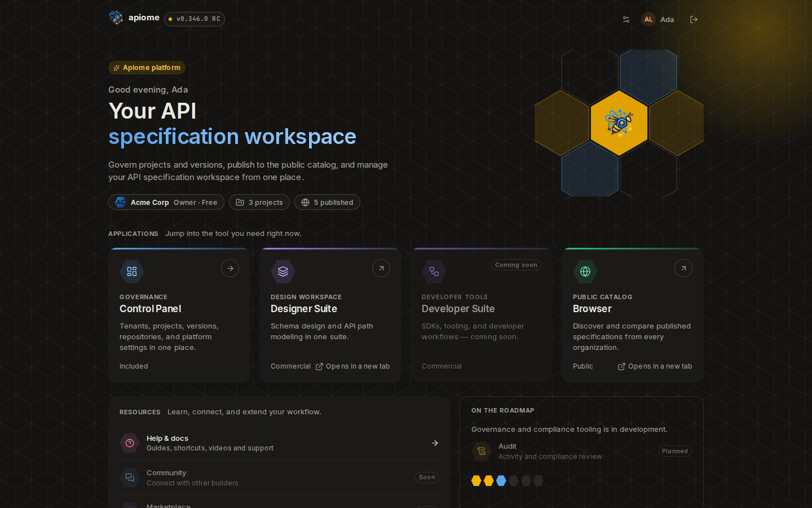Viewport: 812px width, 508px height.
Task: Open the Browser catalog title
Action: 592,309
